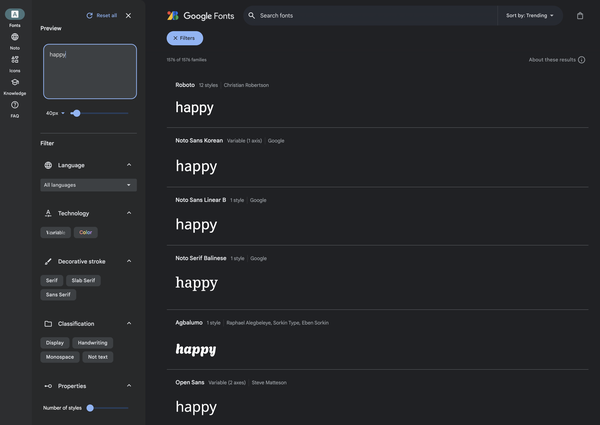Open the Roboto font family
The image size is (600, 425).
(185, 85)
